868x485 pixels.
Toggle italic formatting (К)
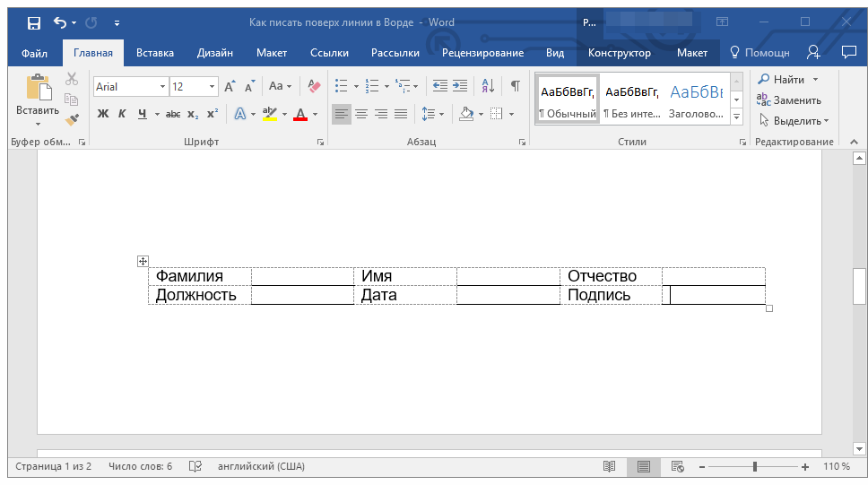pyautogui.click(x=122, y=114)
